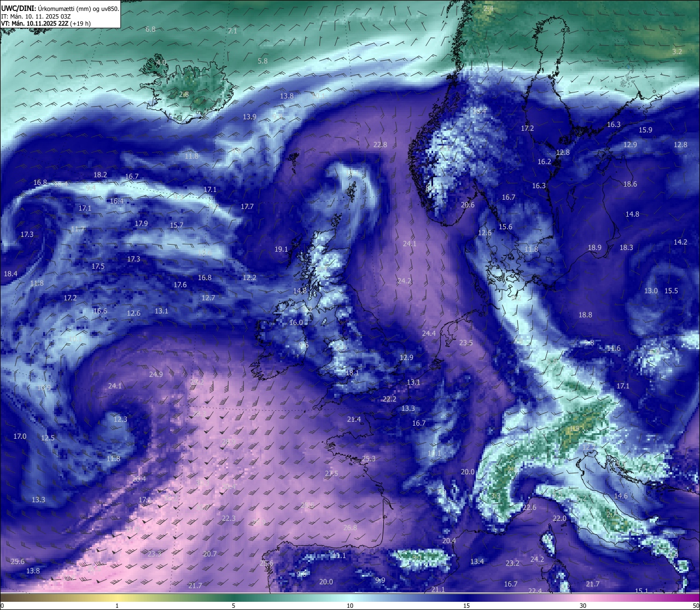The image size is (700, 610).
Task: Click the map value 18.1 over southern England
Action: tap(352, 373)
